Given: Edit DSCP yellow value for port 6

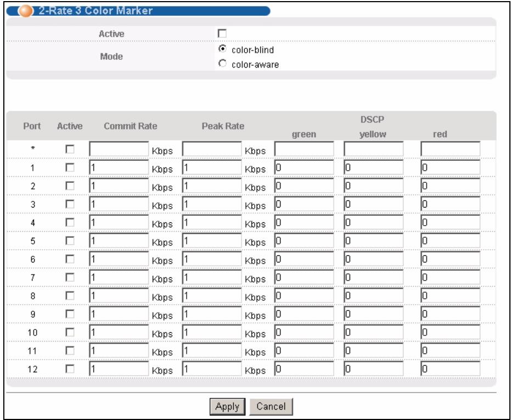Looking at the screenshot, I should point(373,259).
